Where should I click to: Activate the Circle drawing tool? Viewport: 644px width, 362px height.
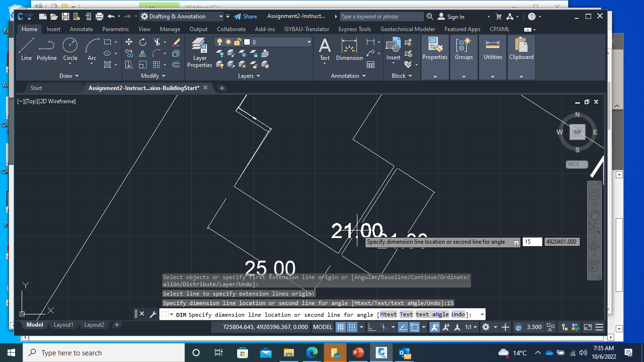70,47
